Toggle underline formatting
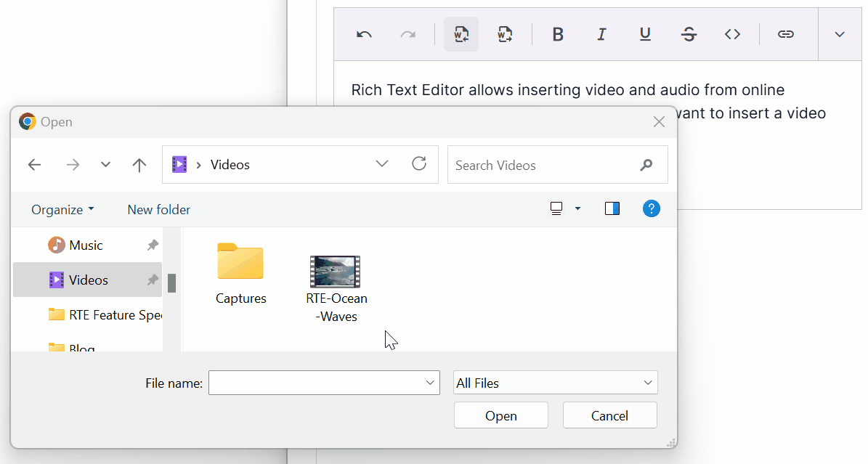Screen dimensions: 868x464 pyautogui.click(x=645, y=33)
